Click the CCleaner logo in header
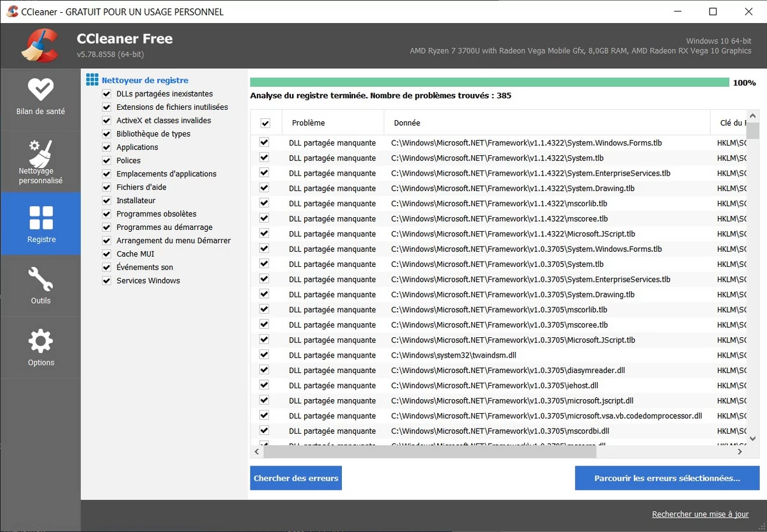Screen dimensions: 767x532 (x=40, y=46)
